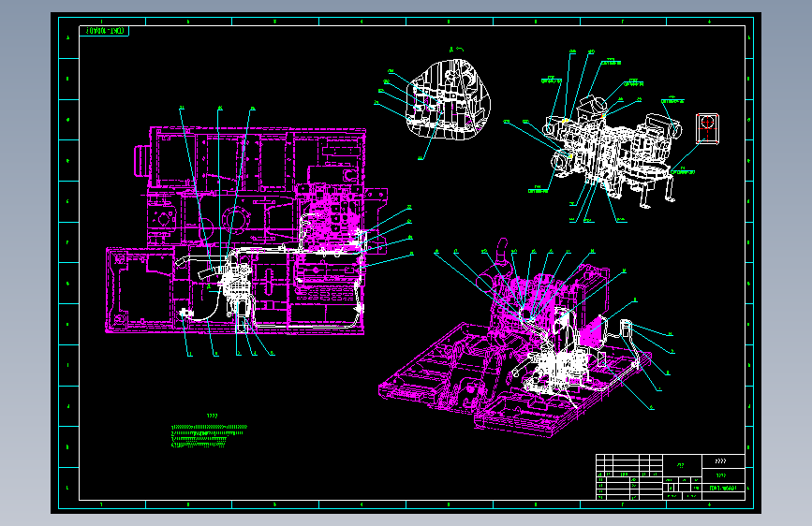This screenshot has width=812, height=526.
Task: Click the green drawing code in the title block
Action: [723, 489]
